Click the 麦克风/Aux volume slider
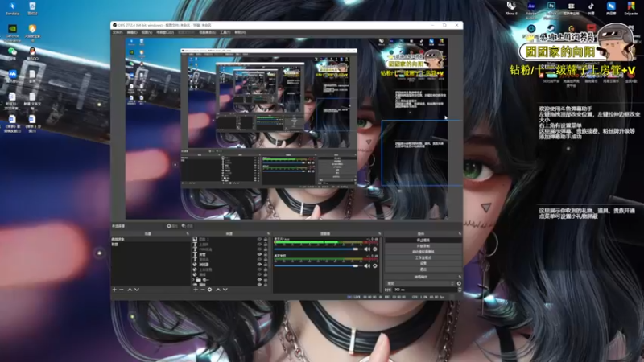The height and width of the screenshot is (362, 644). coord(318,249)
